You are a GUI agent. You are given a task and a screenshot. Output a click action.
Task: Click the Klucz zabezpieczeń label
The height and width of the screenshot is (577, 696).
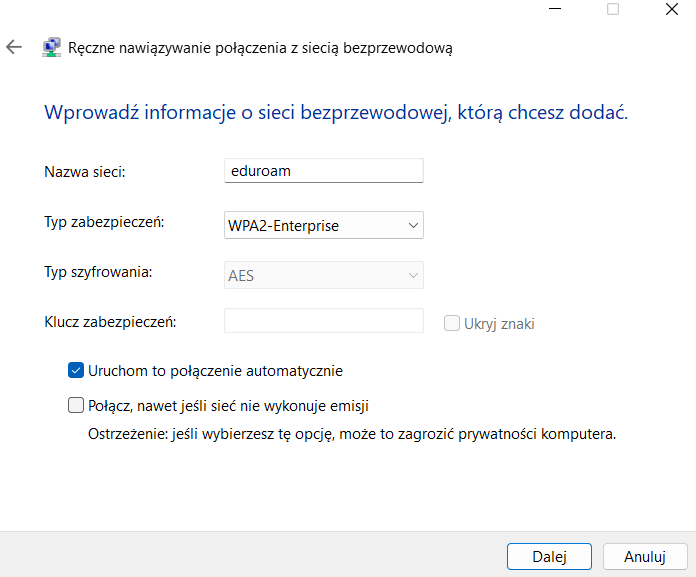(110, 322)
